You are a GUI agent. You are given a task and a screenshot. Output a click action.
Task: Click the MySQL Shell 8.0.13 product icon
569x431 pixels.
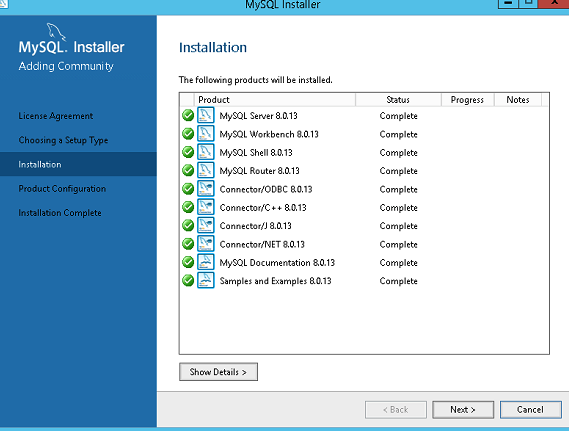[x=206, y=152]
